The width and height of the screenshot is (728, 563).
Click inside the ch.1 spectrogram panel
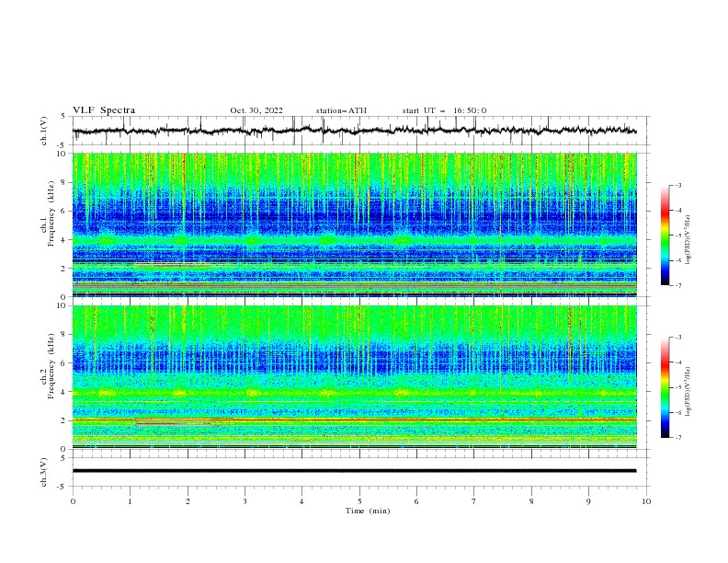coord(354,224)
